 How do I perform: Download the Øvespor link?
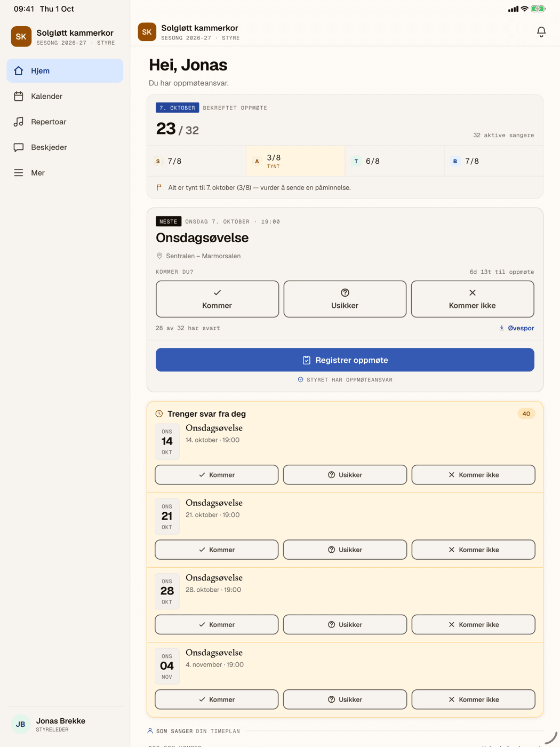[516, 328]
